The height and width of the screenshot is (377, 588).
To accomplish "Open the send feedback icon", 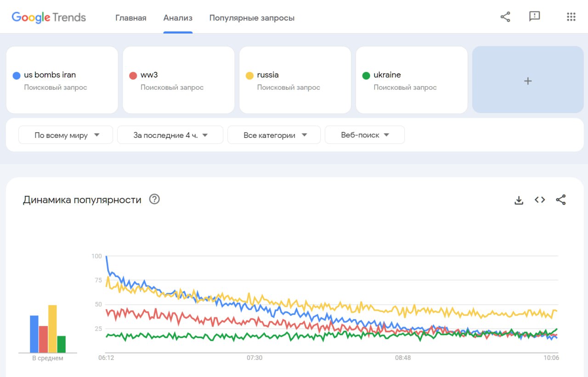I will click(x=534, y=17).
